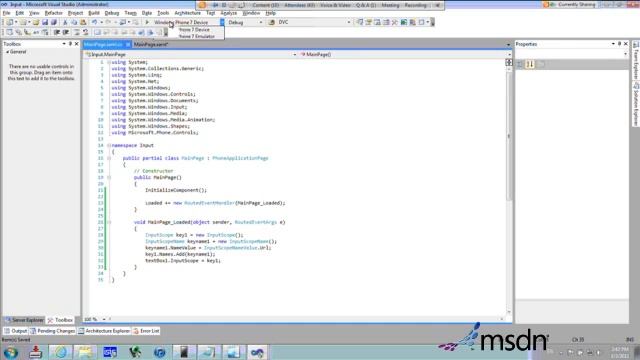Open the File menu
This screenshot has width=640, height=360.
[x=6, y=13]
